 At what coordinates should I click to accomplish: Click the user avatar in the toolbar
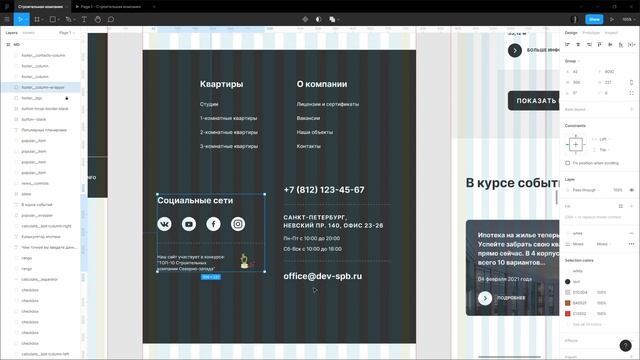click(x=575, y=19)
